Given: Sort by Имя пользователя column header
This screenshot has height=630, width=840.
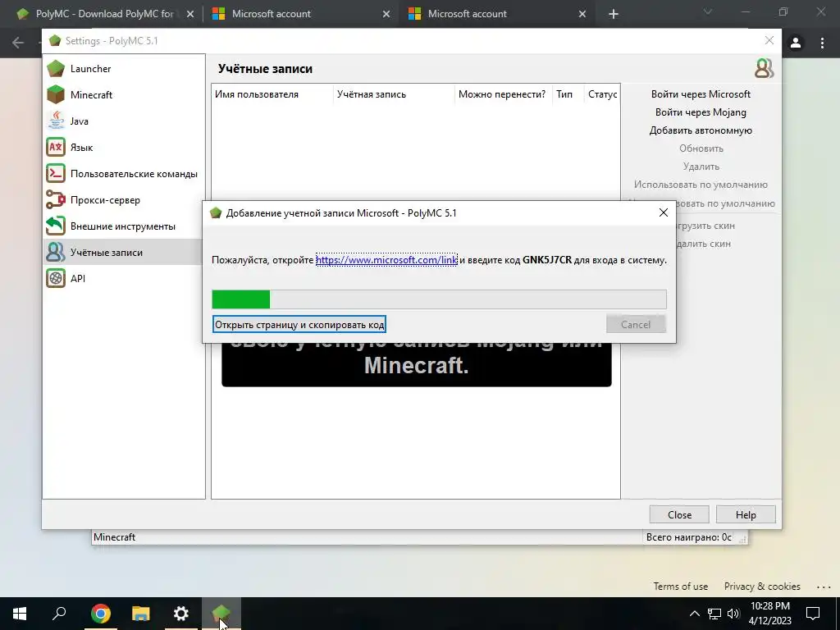Looking at the screenshot, I should pos(272,94).
